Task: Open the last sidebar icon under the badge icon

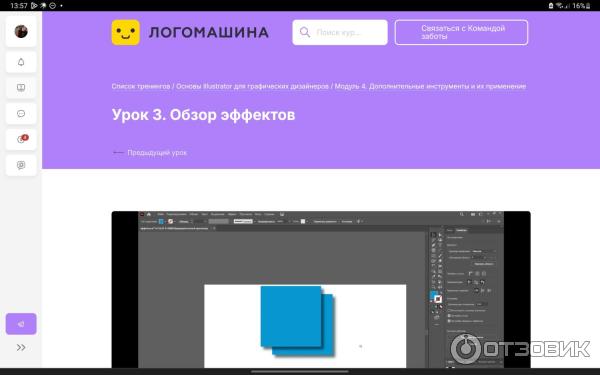Action: pos(21,165)
